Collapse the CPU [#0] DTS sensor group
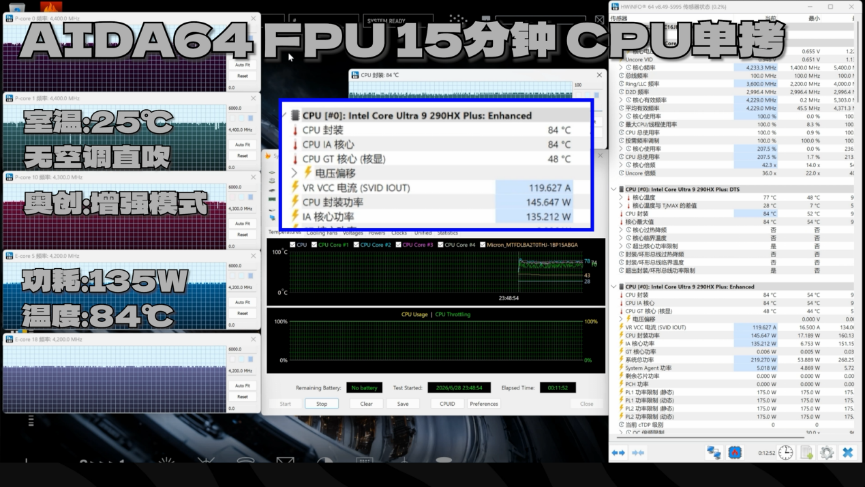The height and width of the screenshot is (487, 865). (614, 189)
